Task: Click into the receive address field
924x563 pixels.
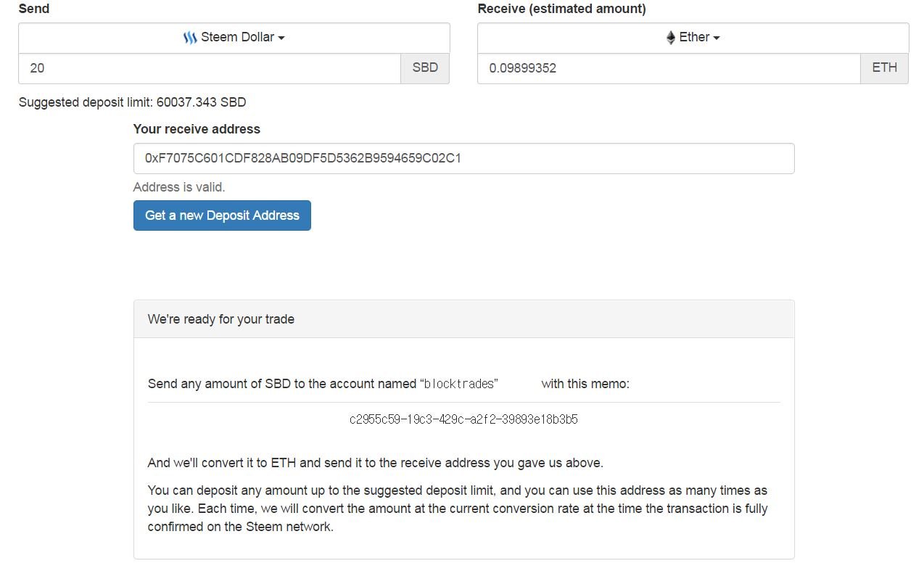Action: point(463,158)
